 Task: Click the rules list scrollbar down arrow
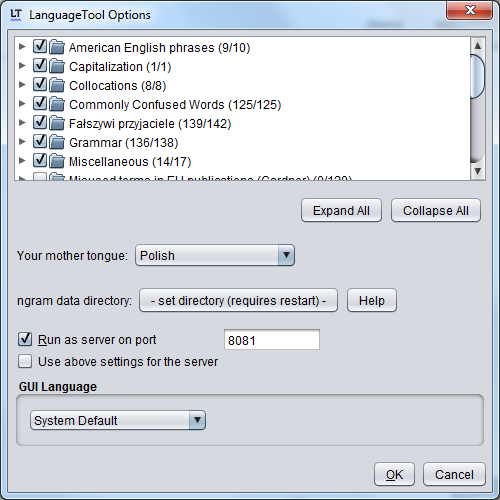click(x=478, y=171)
